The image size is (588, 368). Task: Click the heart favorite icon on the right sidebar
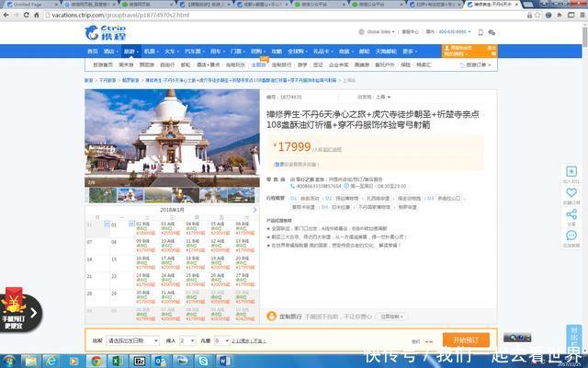tap(571, 192)
